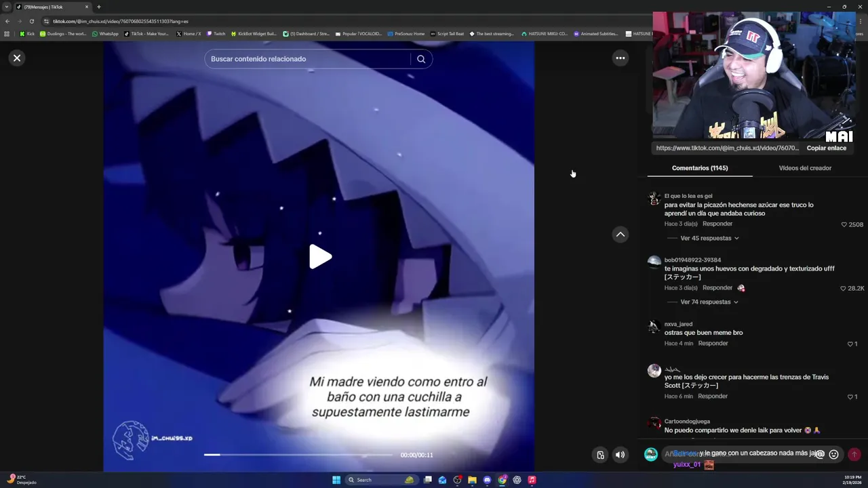This screenshot has width=868, height=488.
Task: Open the PreSonus: Home bookmark
Action: pyautogui.click(x=406, y=33)
